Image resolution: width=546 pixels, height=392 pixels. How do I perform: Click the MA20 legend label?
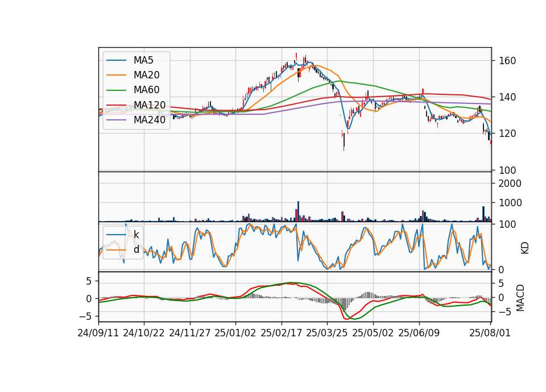(147, 75)
